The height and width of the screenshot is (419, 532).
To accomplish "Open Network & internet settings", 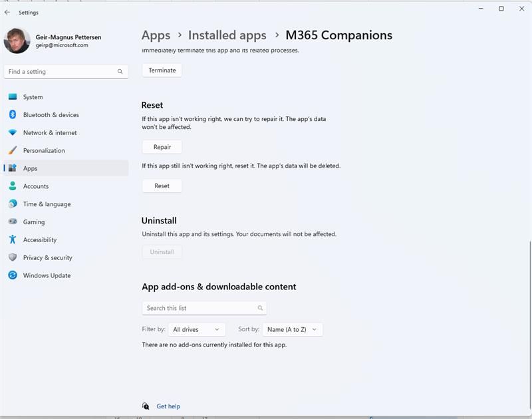I will pyautogui.click(x=66, y=132).
